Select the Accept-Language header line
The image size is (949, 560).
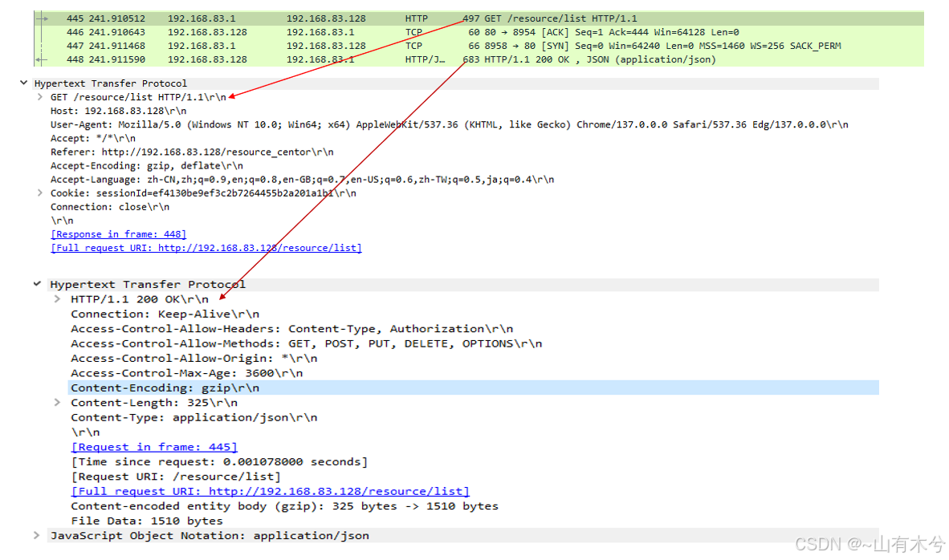pyautogui.click(x=302, y=179)
